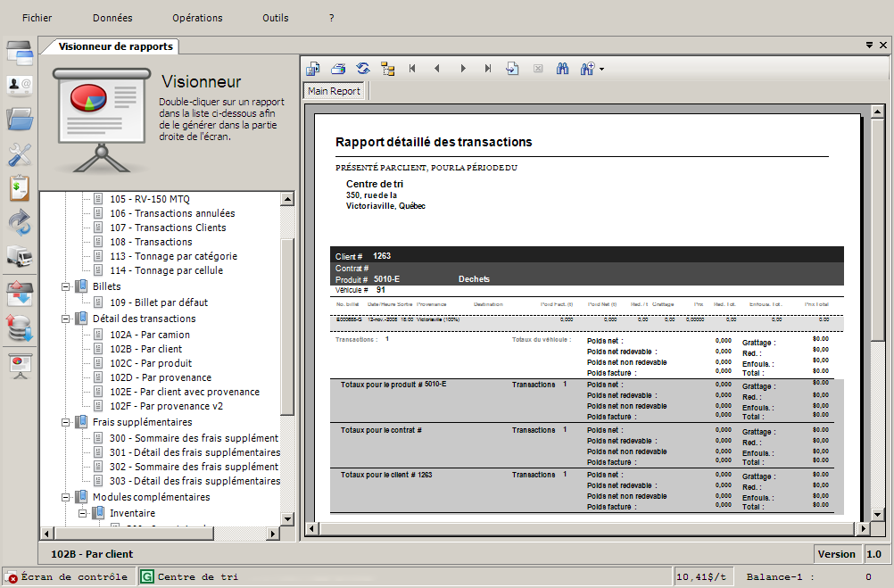Click the Print report icon
The height and width of the screenshot is (588, 894).
[x=338, y=69]
